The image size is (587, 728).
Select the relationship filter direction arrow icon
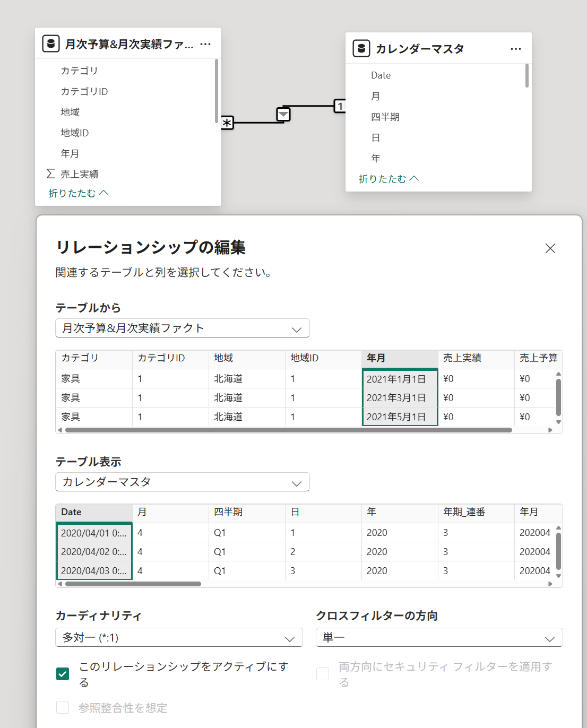click(x=283, y=114)
